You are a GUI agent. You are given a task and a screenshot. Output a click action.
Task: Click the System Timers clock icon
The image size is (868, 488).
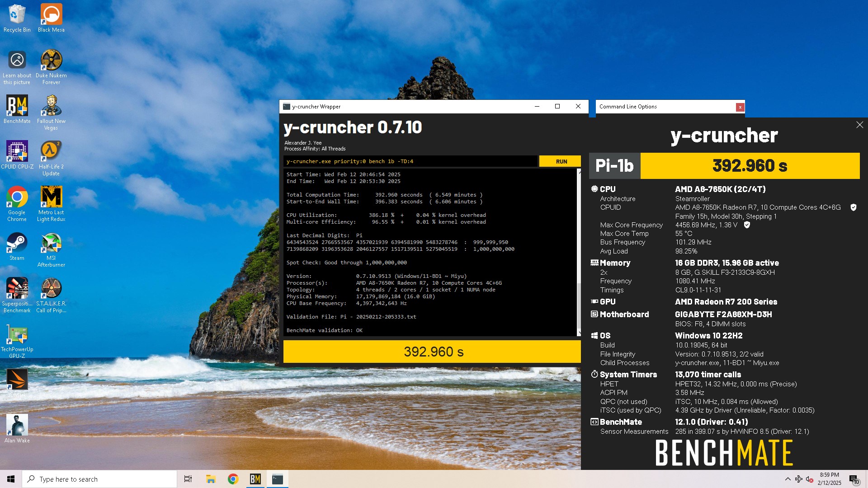pos(594,374)
